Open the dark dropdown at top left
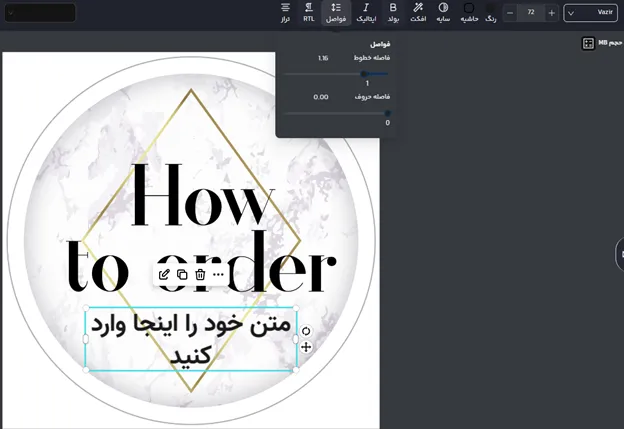 (40, 13)
